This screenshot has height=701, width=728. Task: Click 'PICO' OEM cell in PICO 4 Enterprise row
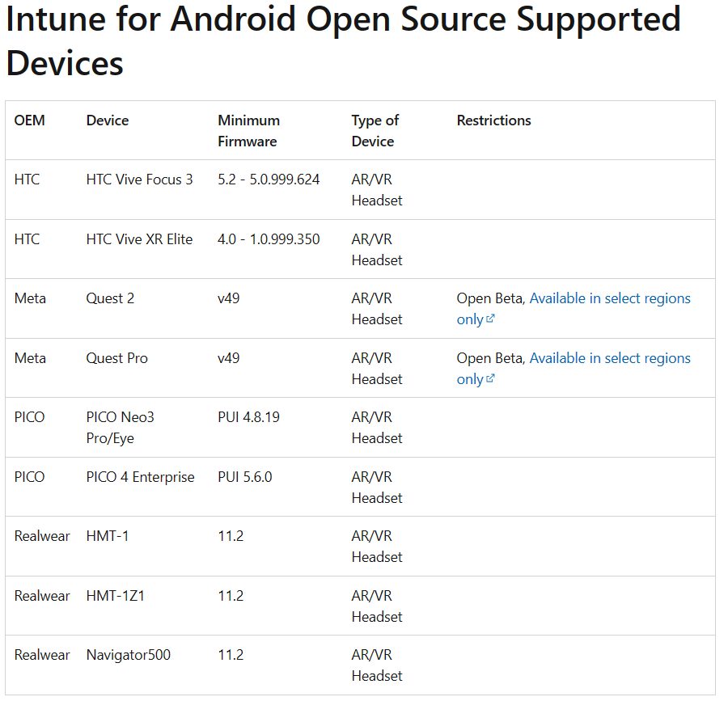tap(29, 477)
